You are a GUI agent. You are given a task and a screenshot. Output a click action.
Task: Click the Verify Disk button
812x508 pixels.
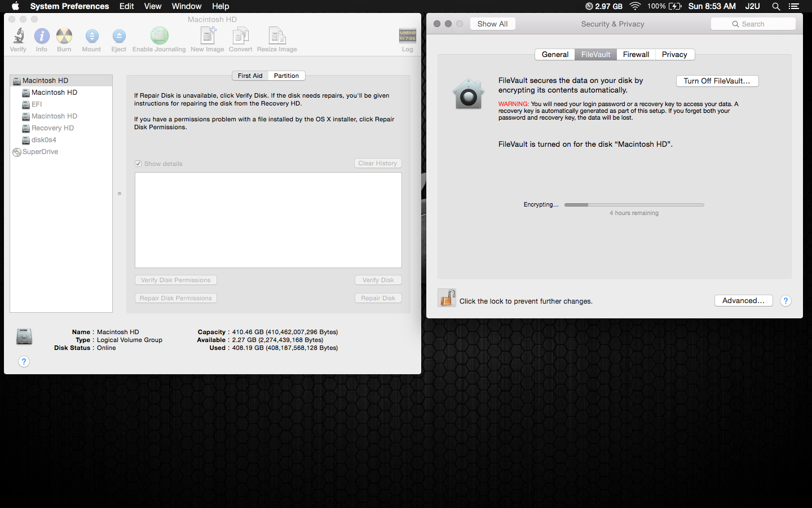[x=378, y=280]
